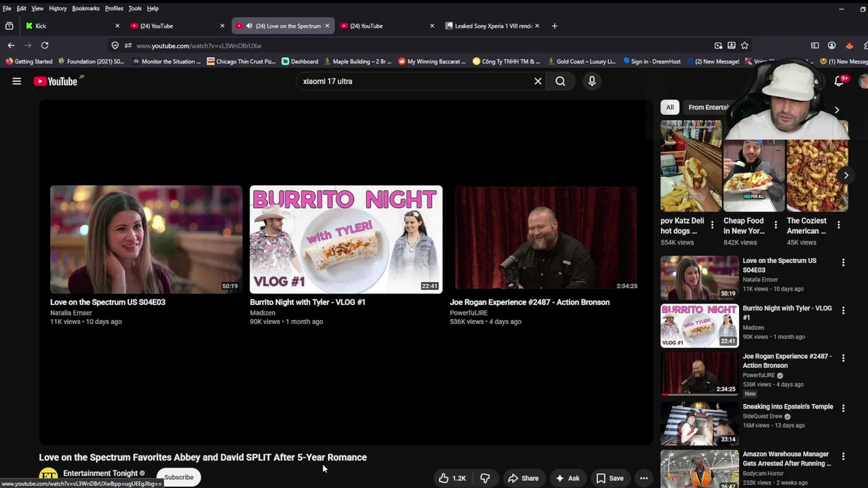Start voice search with the microphone

pyautogui.click(x=592, y=81)
